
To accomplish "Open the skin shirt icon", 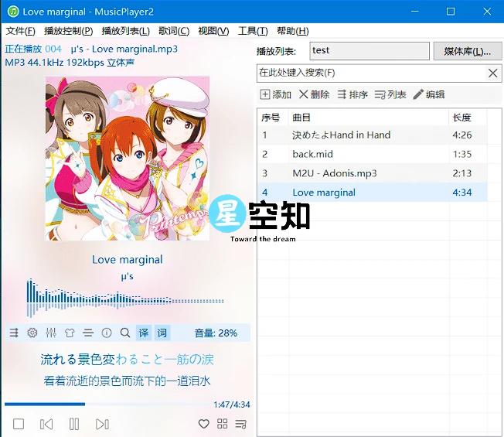I will click(x=70, y=333).
